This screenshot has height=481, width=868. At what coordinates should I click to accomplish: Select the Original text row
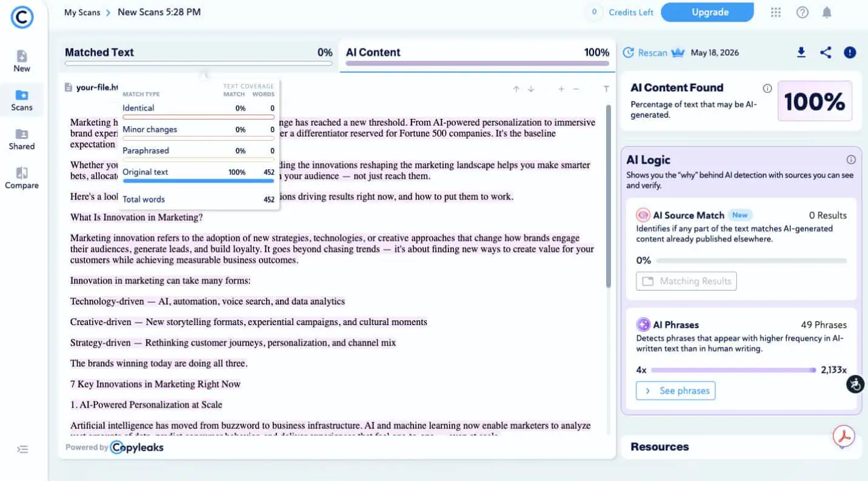coord(198,173)
